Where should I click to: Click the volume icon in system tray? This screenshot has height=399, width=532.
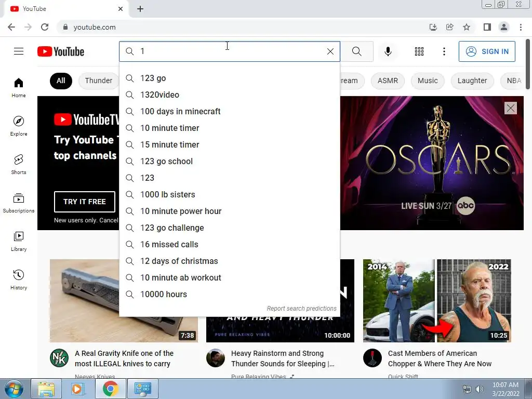479,389
